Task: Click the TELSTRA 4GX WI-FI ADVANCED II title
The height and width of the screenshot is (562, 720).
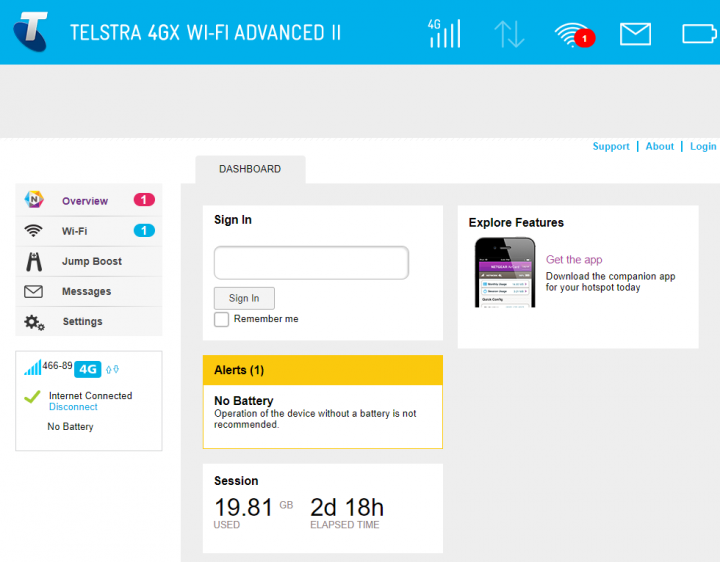Action: point(205,33)
